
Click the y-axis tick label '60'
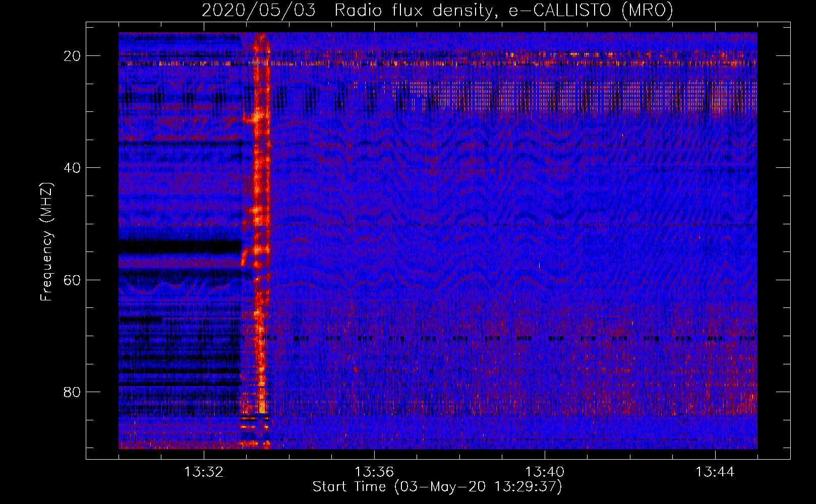[72, 280]
